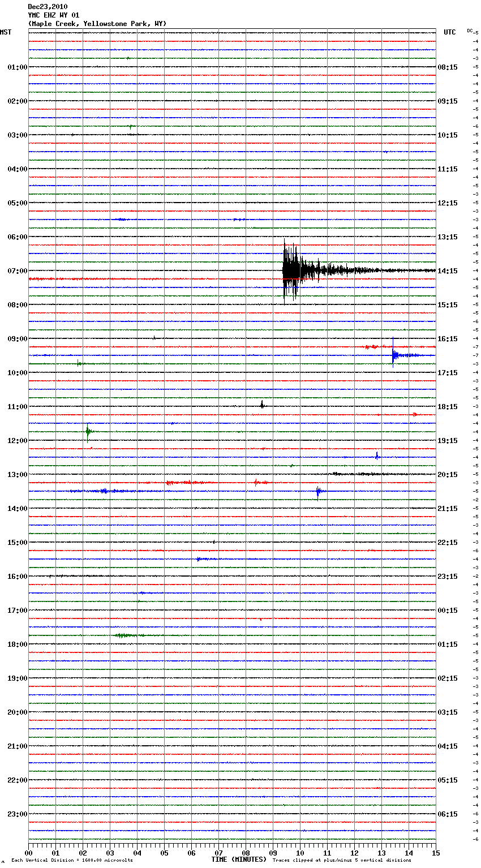Click the 15 minute axis tick label
This screenshot has height=868, width=481.
[436, 853]
